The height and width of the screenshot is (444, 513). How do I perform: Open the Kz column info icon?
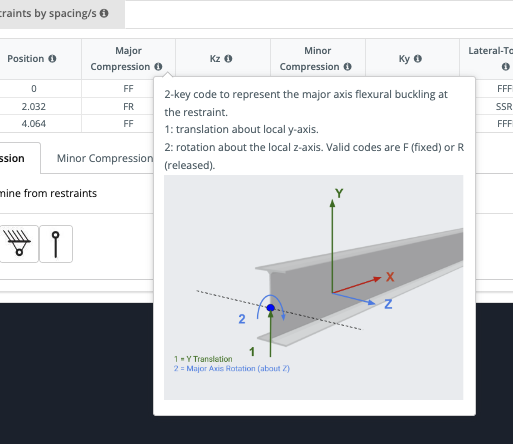coord(228,59)
